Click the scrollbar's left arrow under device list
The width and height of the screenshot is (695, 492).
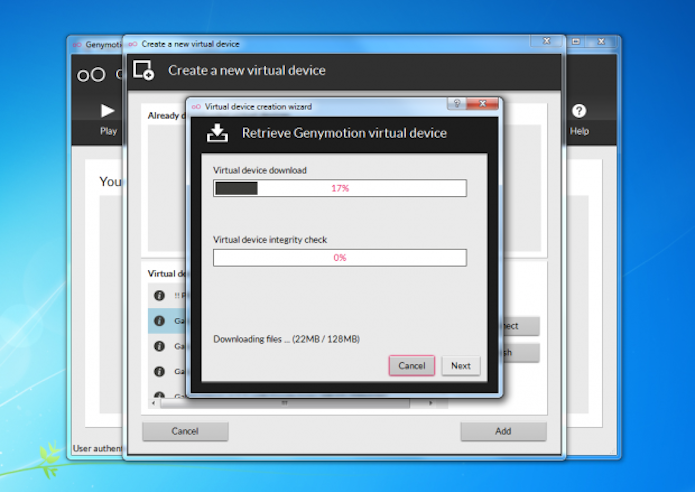[153, 403]
